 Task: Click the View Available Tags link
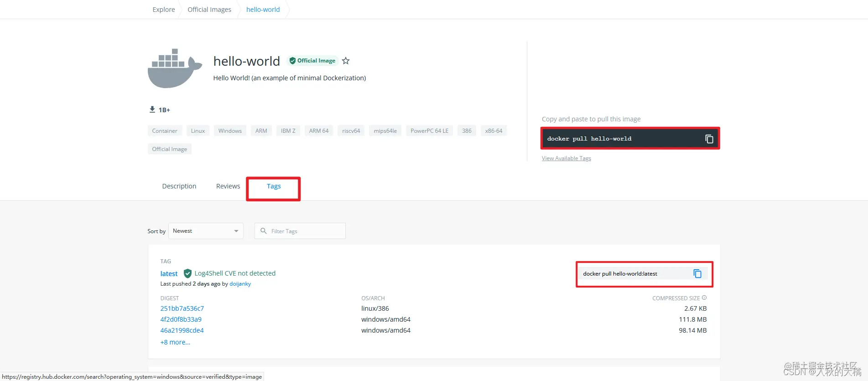567,158
